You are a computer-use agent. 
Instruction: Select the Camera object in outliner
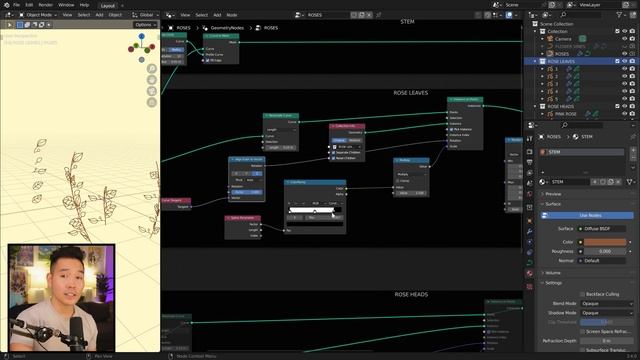(x=562, y=39)
